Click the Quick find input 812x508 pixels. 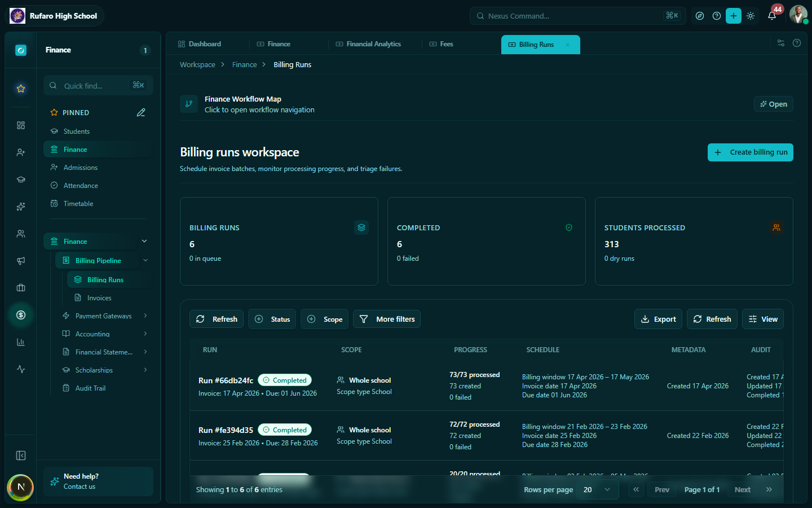[x=98, y=85]
